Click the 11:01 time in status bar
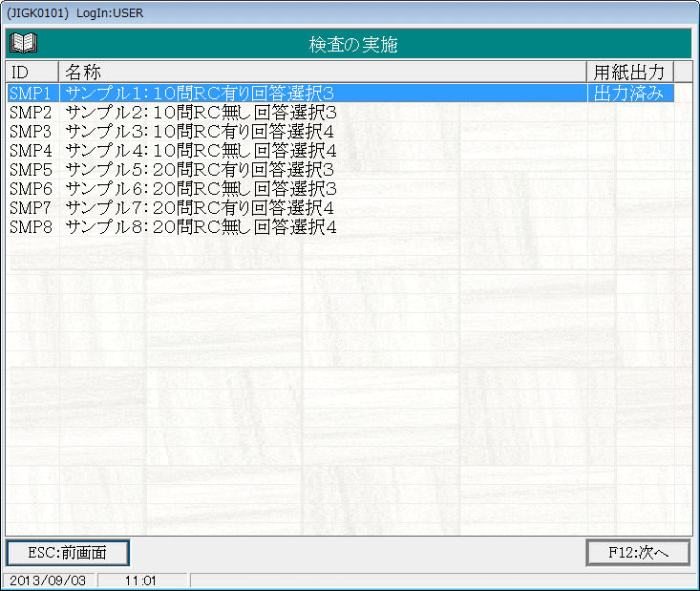Viewport: 700px width, 591px height. point(140,580)
